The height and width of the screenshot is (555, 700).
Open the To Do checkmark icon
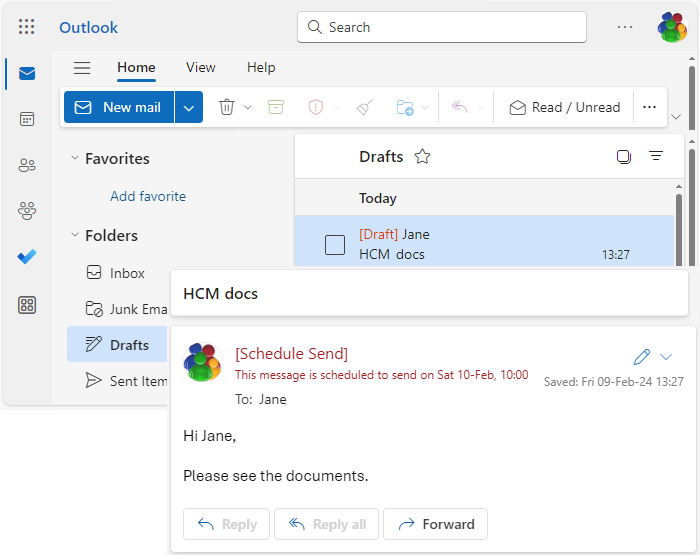(27, 256)
